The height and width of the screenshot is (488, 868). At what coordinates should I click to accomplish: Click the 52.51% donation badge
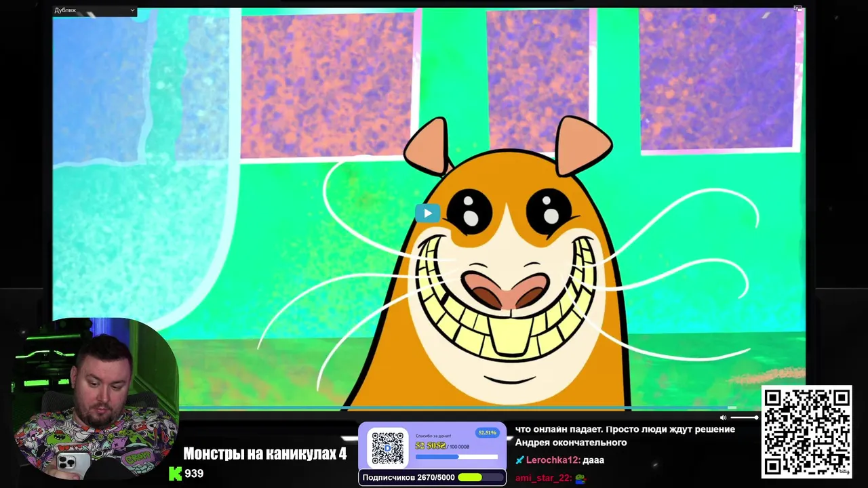point(487,432)
